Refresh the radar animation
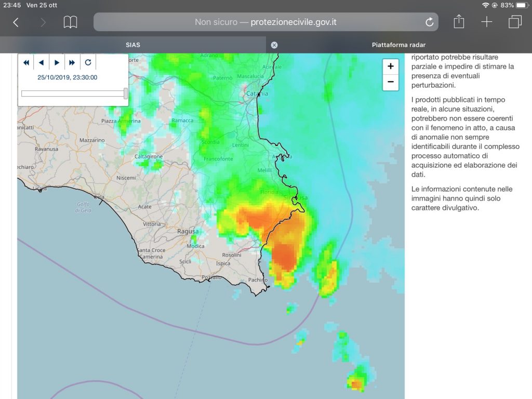Viewport: 532px width, 399px height. [x=88, y=62]
